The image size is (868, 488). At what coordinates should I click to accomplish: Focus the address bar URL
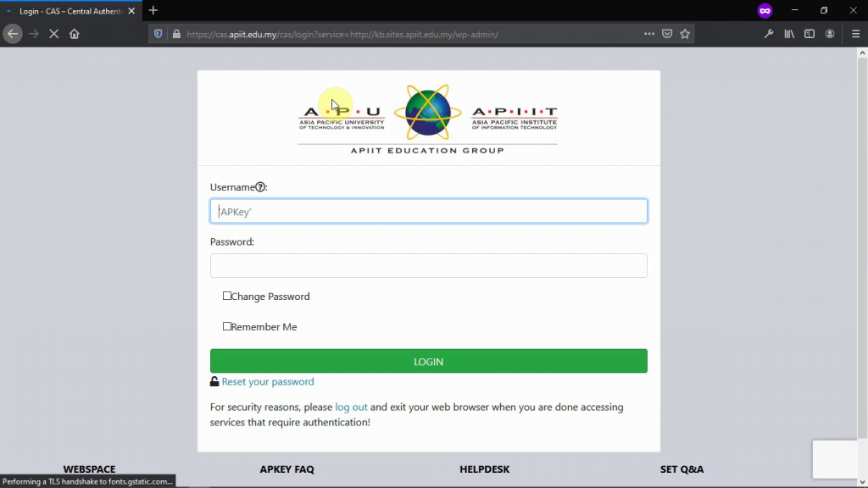[x=342, y=34]
